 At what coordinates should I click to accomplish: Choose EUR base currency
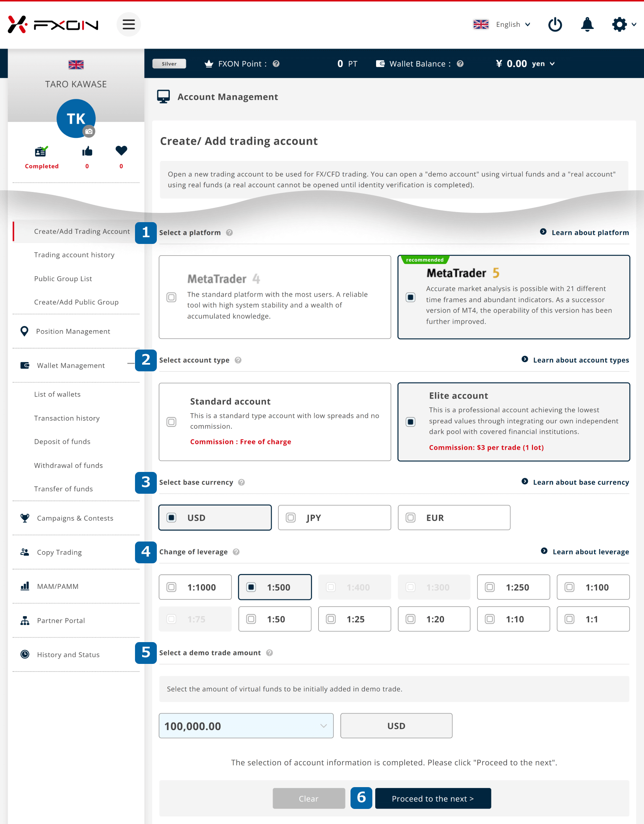(454, 518)
